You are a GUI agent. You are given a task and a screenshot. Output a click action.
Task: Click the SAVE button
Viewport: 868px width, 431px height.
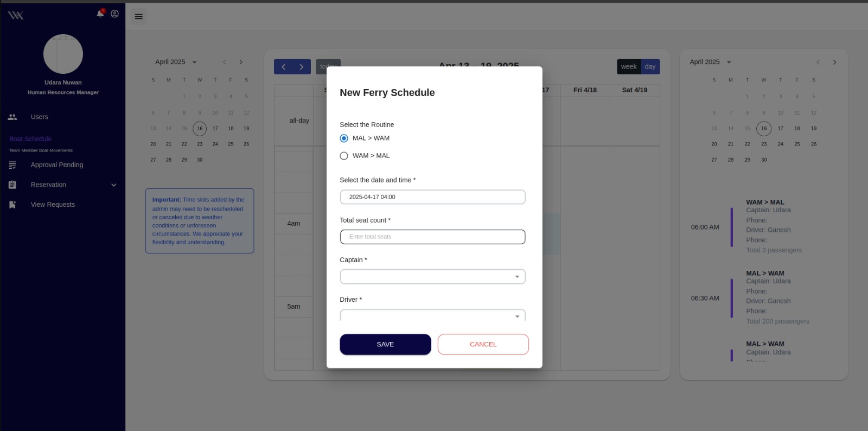(385, 345)
